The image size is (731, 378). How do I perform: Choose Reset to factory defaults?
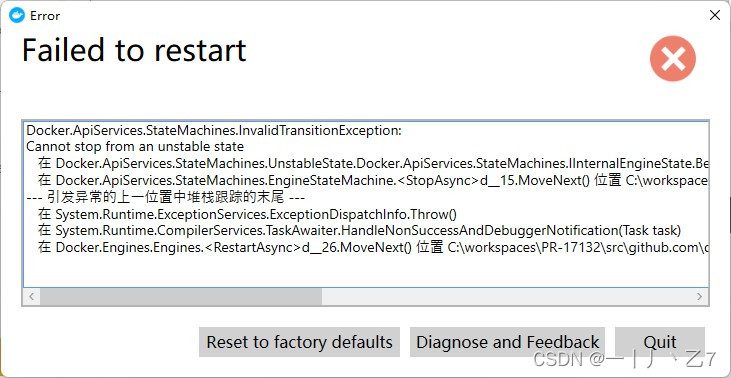(299, 342)
